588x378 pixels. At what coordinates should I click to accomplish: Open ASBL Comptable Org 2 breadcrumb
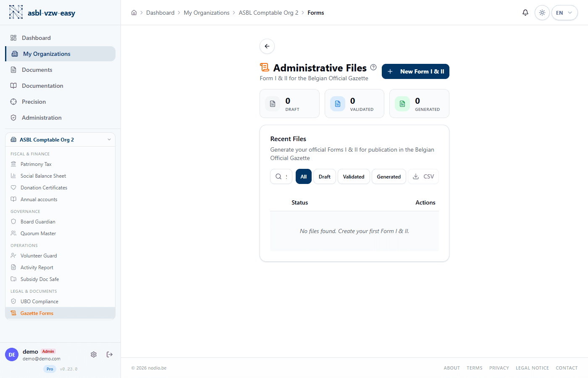coord(269,13)
